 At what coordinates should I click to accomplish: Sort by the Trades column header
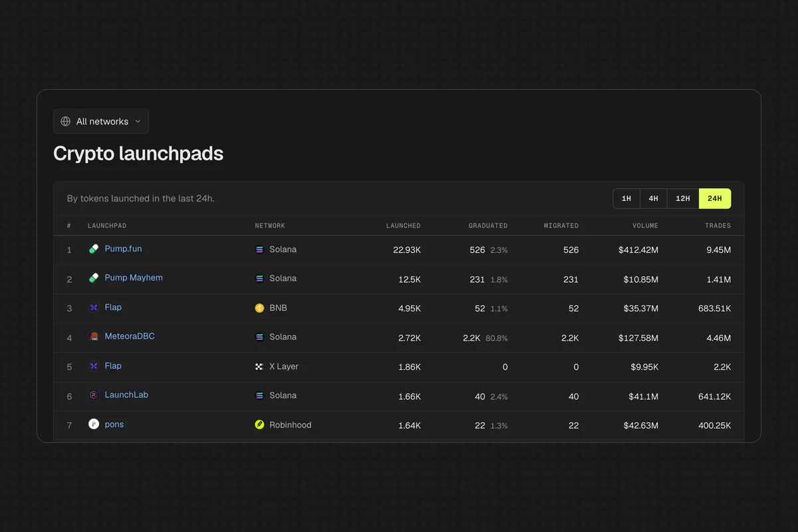point(718,226)
